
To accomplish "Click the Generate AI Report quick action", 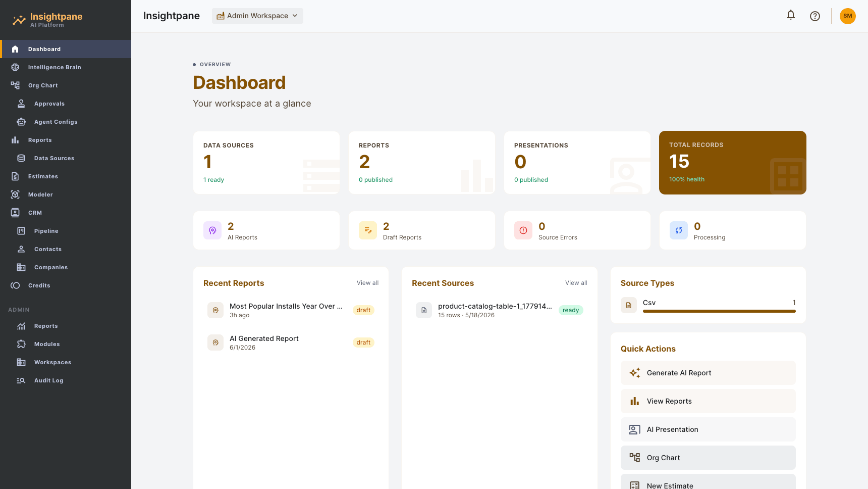I will 708,373.
